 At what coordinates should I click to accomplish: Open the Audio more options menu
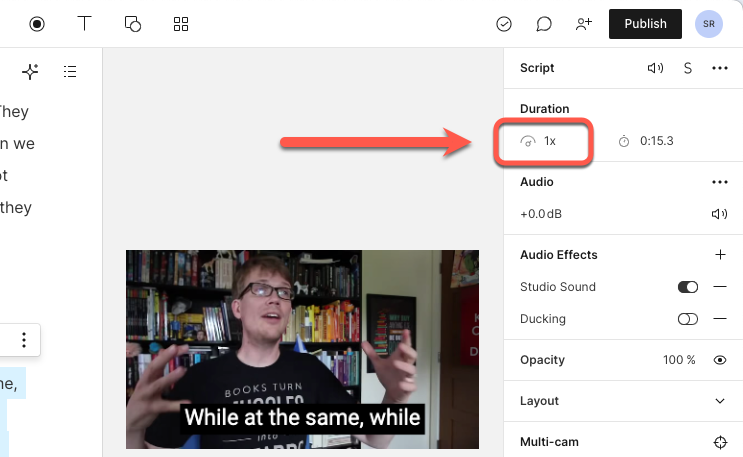point(719,182)
